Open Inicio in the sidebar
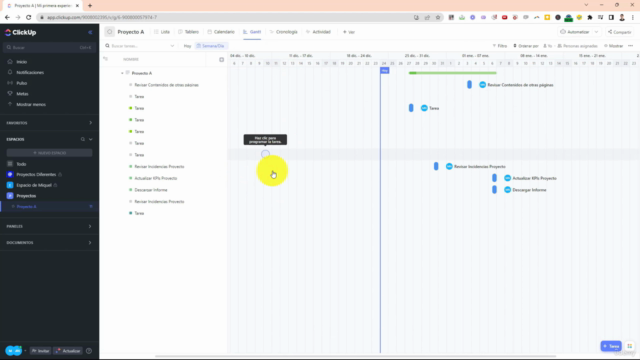Viewport: 640px width, 360px height. tap(22, 62)
